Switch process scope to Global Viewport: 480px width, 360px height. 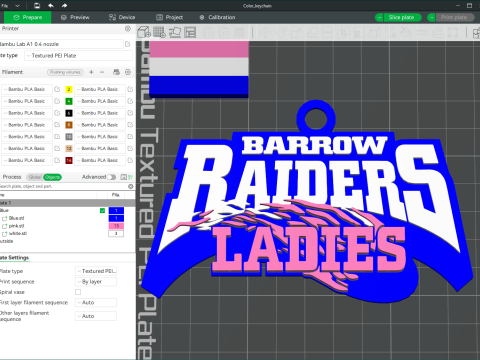35,177
